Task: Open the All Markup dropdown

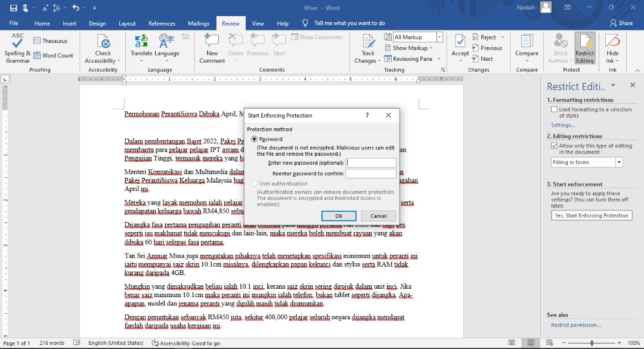Action: click(439, 37)
